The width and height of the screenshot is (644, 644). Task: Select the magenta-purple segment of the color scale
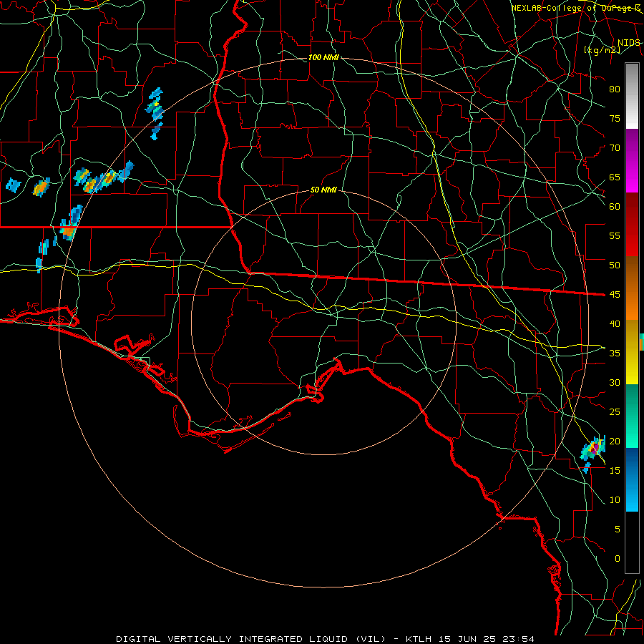pos(632,161)
